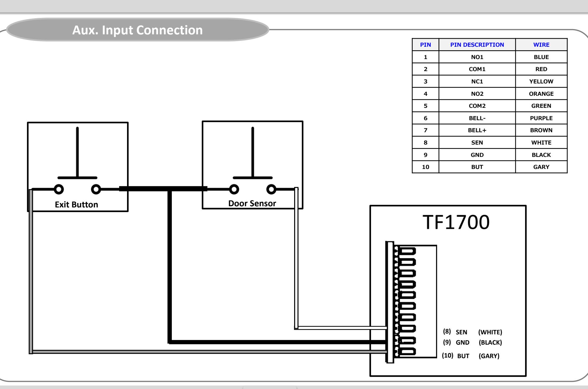588x389 pixels.
Task: Click the GARY cell in the table
Action: tap(541, 167)
